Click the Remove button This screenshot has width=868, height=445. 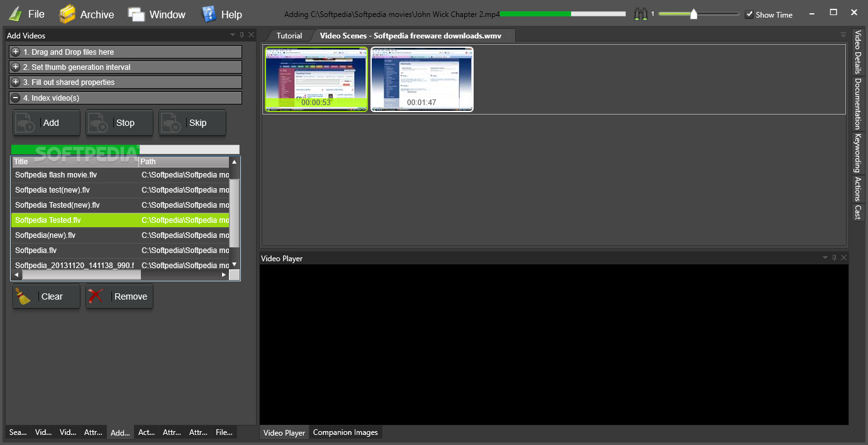(x=120, y=296)
